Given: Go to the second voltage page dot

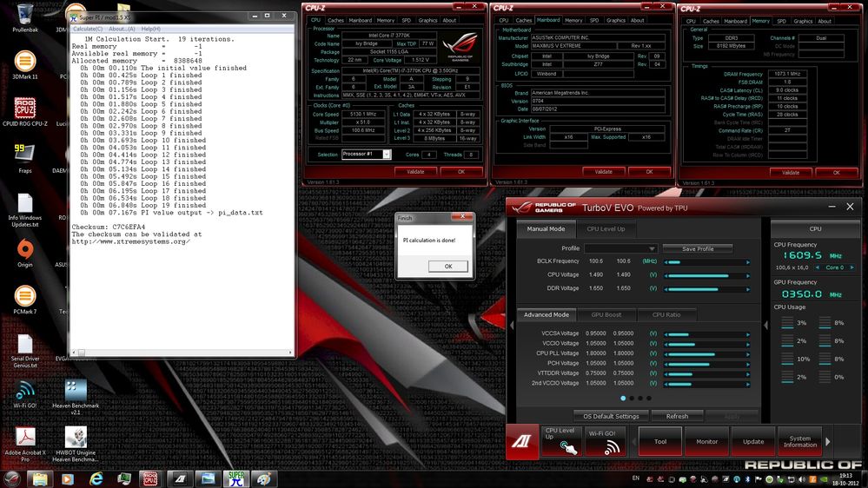Looking at the screenshot, I should [632, 399].
